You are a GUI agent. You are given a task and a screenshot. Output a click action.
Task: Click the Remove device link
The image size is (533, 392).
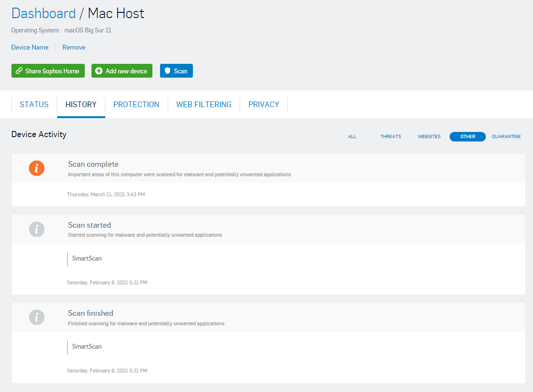click(74, 47)
